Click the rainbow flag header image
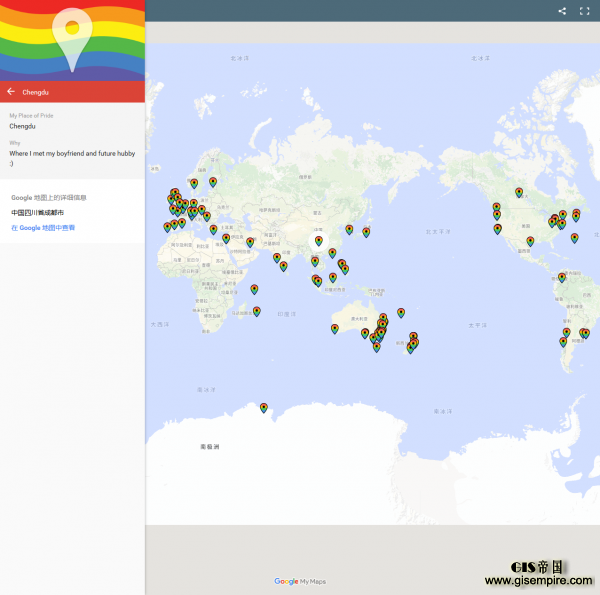 coord(72,40)
